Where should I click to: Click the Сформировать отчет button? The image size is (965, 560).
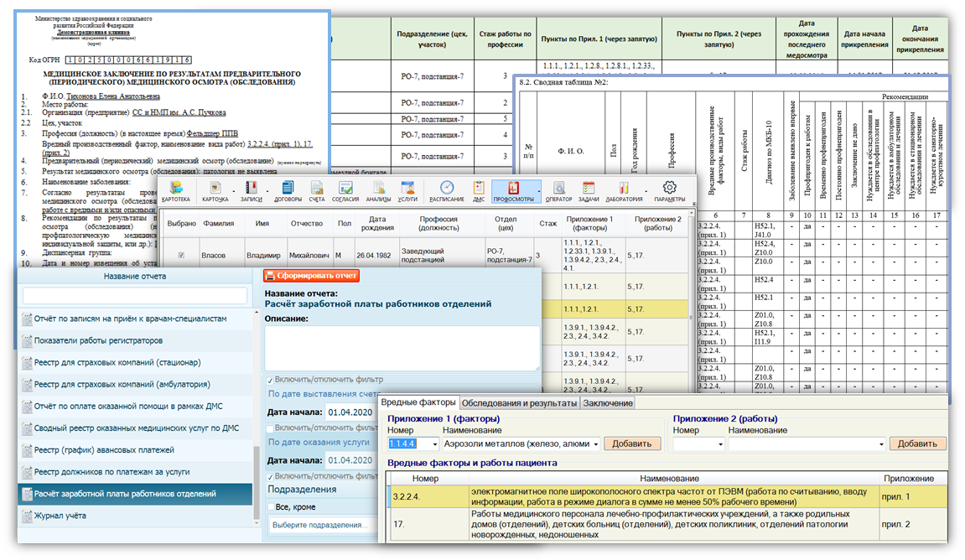(x=311, y=275)
